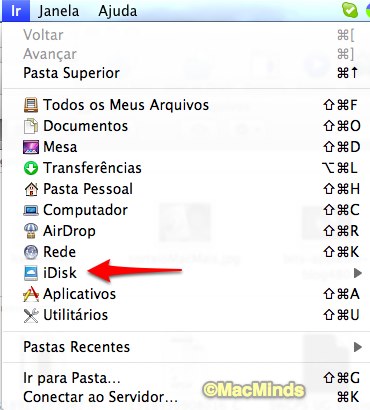This screenshot has height=410, width=370.
Task: Expand the Pastas Recentes submenu arrow
Action: point(357,347)
